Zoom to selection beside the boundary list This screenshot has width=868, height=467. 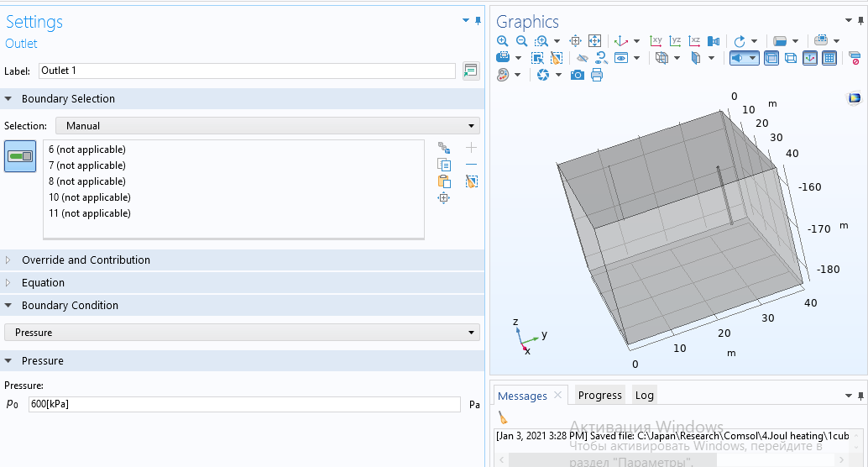444,198
